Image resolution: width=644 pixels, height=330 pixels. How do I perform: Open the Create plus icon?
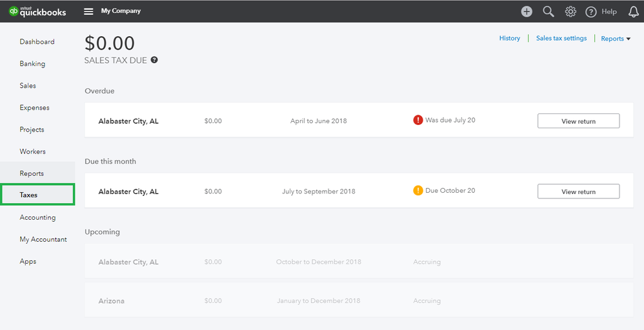527,12
